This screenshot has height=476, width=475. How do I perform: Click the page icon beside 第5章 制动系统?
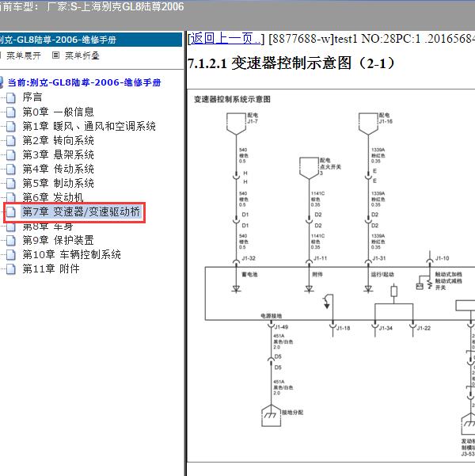pos(11,184)
